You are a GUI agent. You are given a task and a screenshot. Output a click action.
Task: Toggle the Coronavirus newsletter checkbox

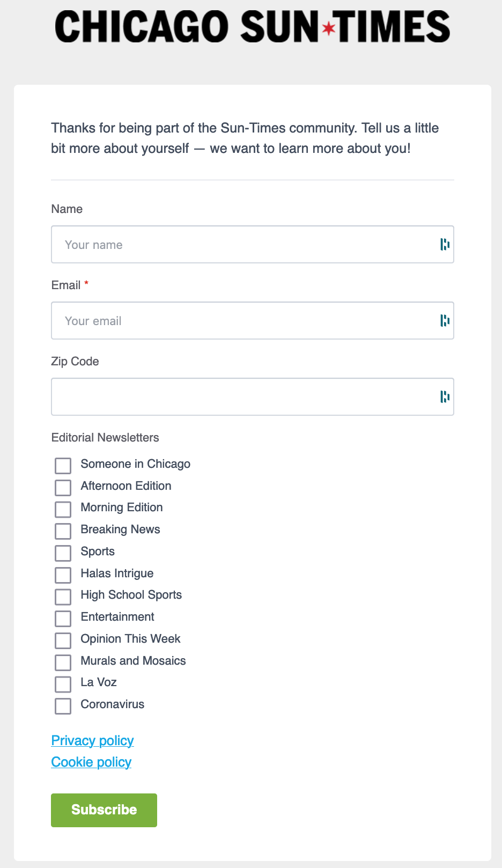[x=63, y=706]
